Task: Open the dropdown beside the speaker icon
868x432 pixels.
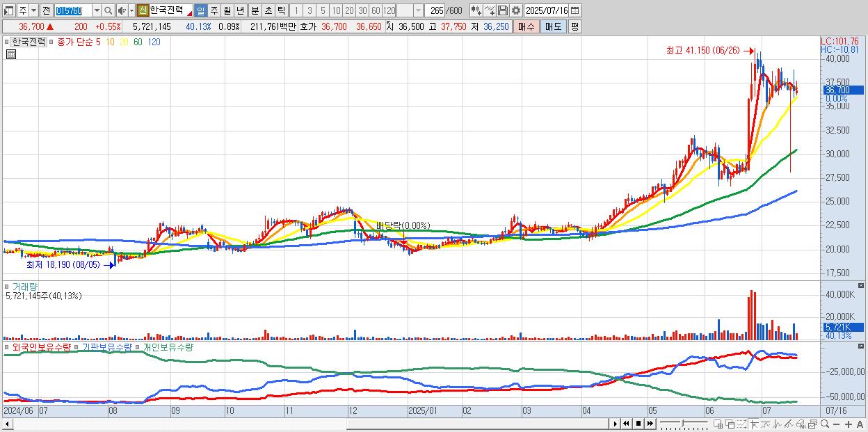Action: (x=131, y=10)
